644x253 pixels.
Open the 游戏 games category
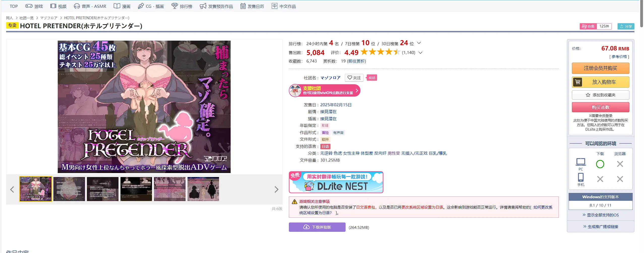click(x=34, y=6)
